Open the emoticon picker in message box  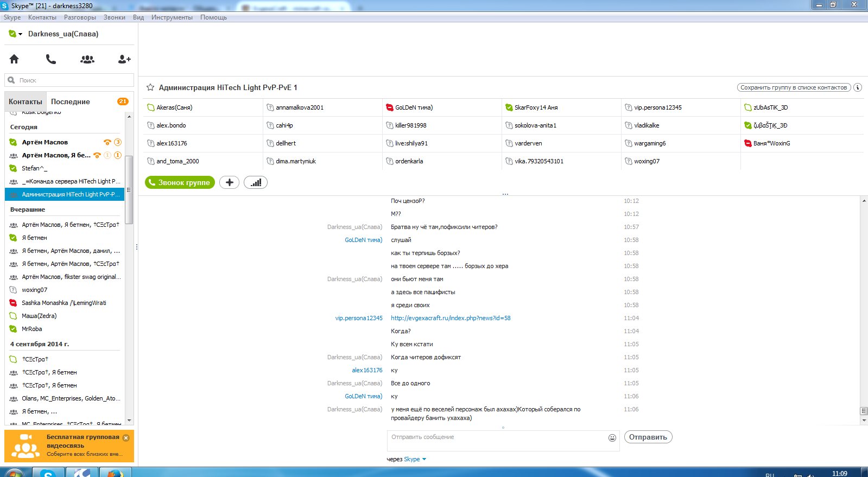pyautogui.click(x=612, y=438)
